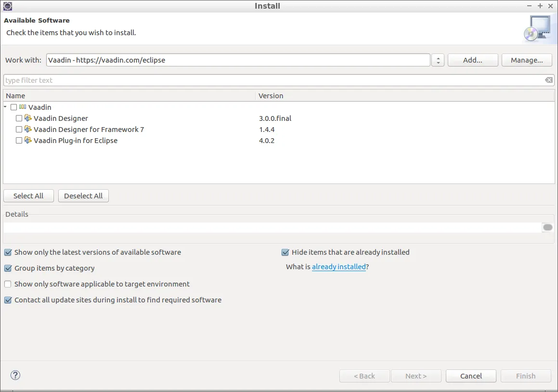The width and height of the screenshot is (558, 392).
Task: Click the clear filter text icon
Action: (549, 80)
